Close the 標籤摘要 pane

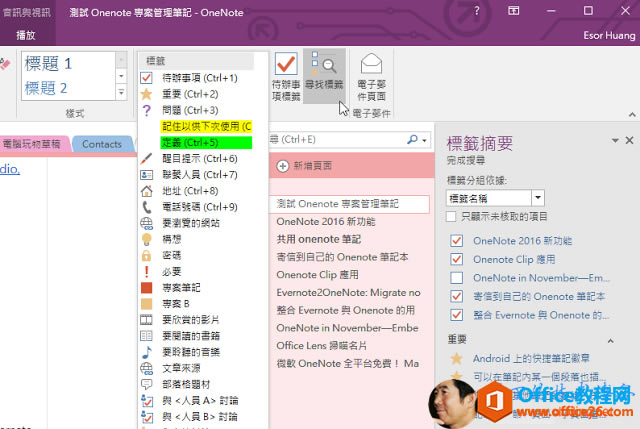tap(629, 140)
